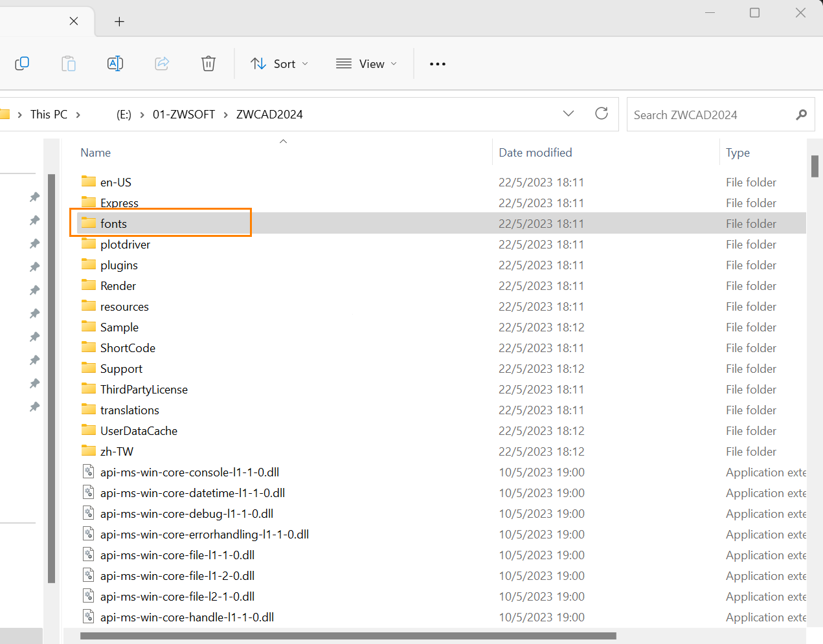Viewport: 823px width, 644px height.
Task: Open the See more three-dots menu
Action: coord(438,64)
